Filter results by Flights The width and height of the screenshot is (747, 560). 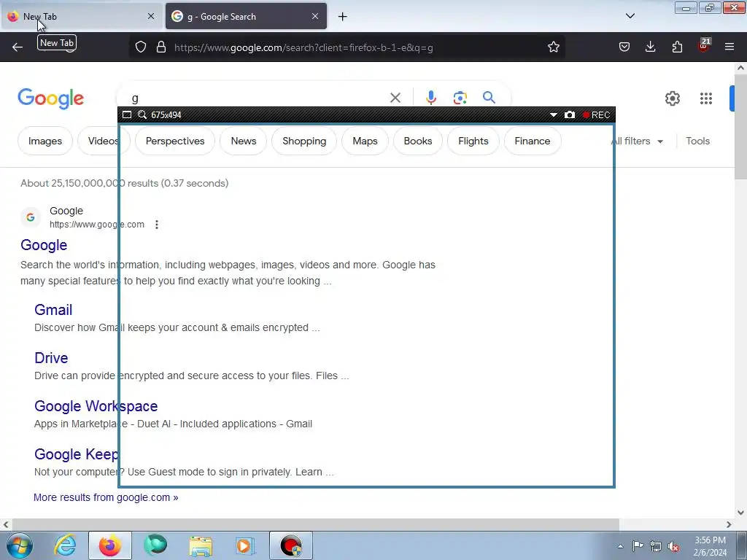coord(473,141)
